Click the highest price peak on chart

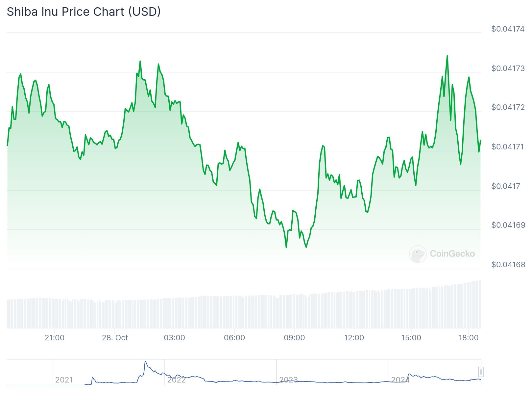point(447,56)
